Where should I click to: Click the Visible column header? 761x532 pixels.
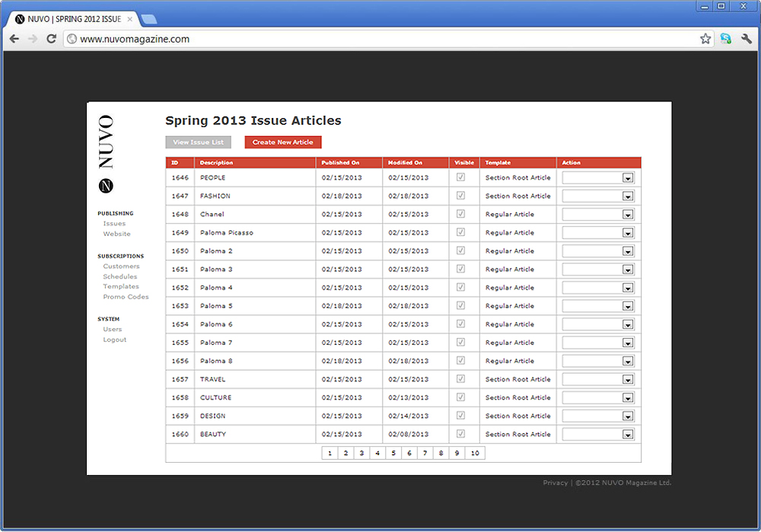[x=464, y=163]
